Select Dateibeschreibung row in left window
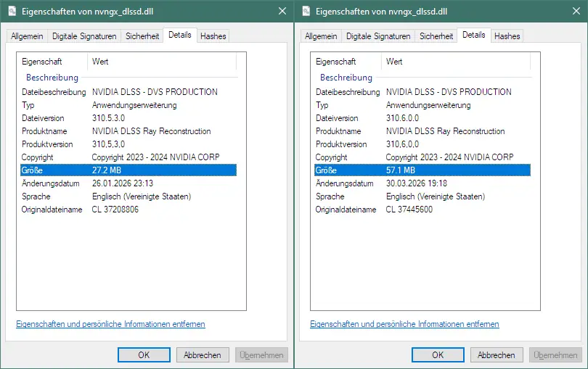The width and height of the screenshot is (588, 369). click(128, 92)
